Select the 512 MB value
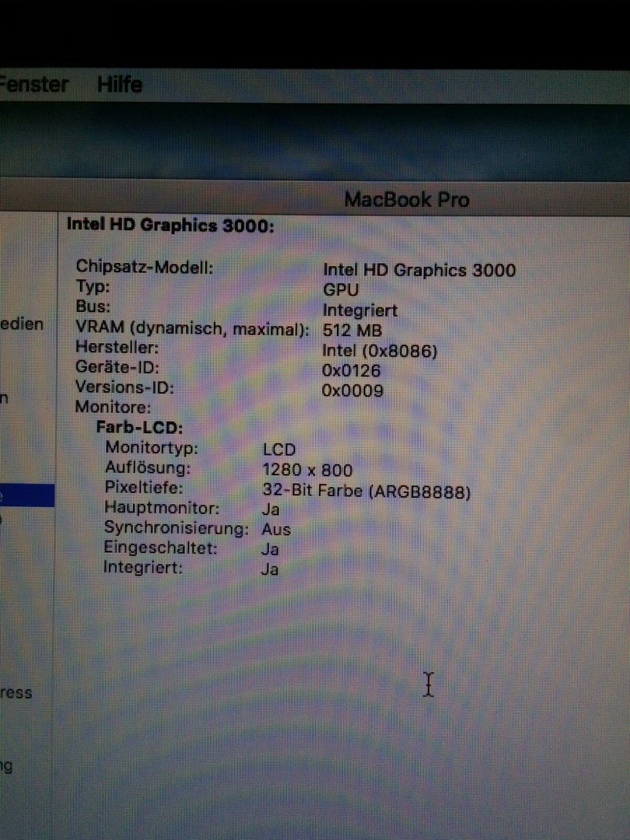 tap(352, 330)
